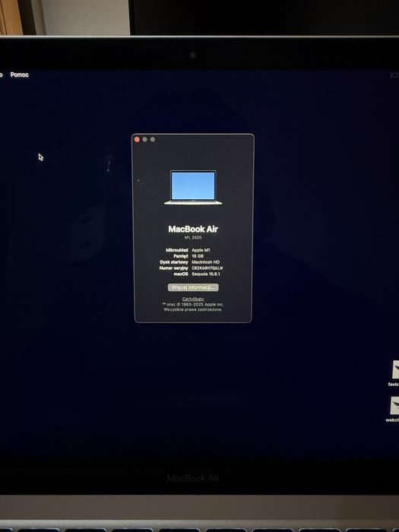Select the serial number value
The height and width of the screenshot is (532, 399).
tap(207, 268)
